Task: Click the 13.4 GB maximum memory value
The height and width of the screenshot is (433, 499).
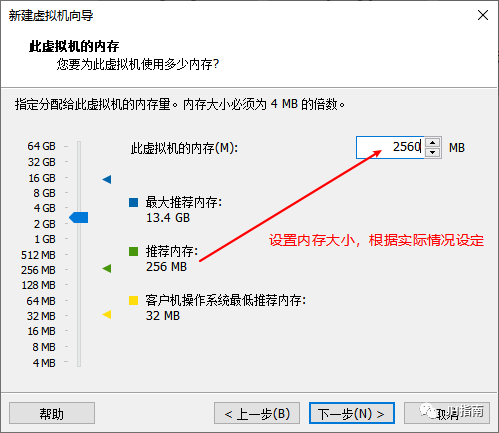Action: click(168, 218)
